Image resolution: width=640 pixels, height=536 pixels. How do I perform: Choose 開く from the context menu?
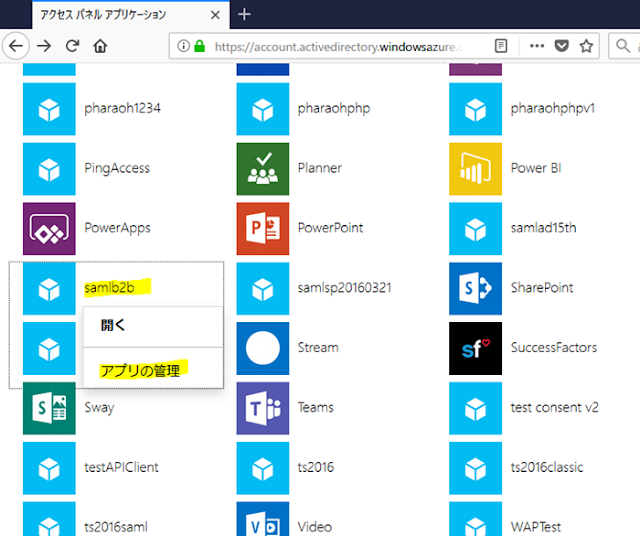[x=153, y=326]
